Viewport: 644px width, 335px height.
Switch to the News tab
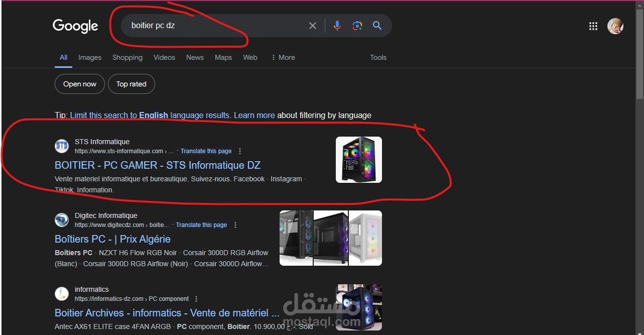[x=195, y=58]
